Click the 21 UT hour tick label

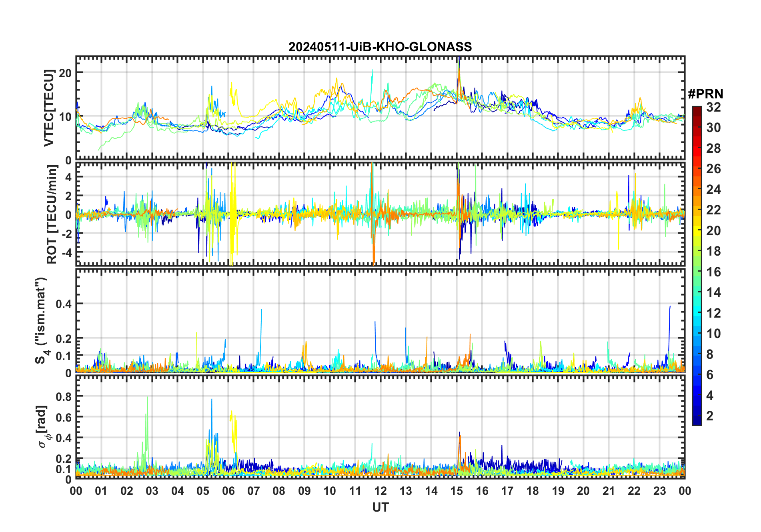pyautogui.click(x=609, y=491)
